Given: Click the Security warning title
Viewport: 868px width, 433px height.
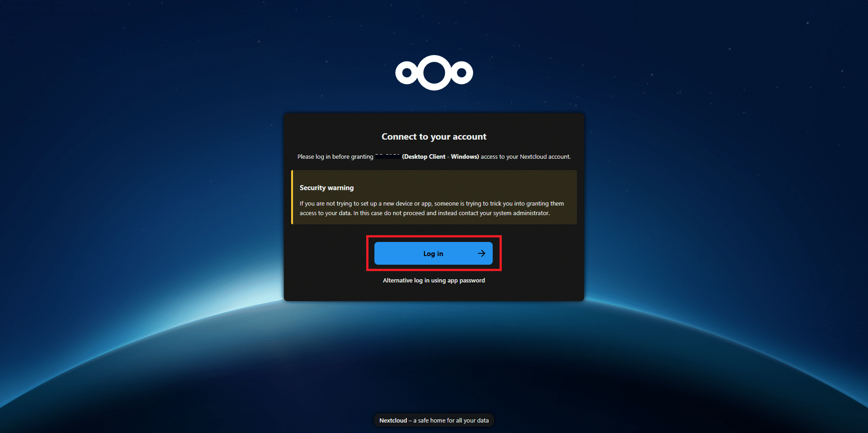Looking at the screenshot, I should (327, 188).
